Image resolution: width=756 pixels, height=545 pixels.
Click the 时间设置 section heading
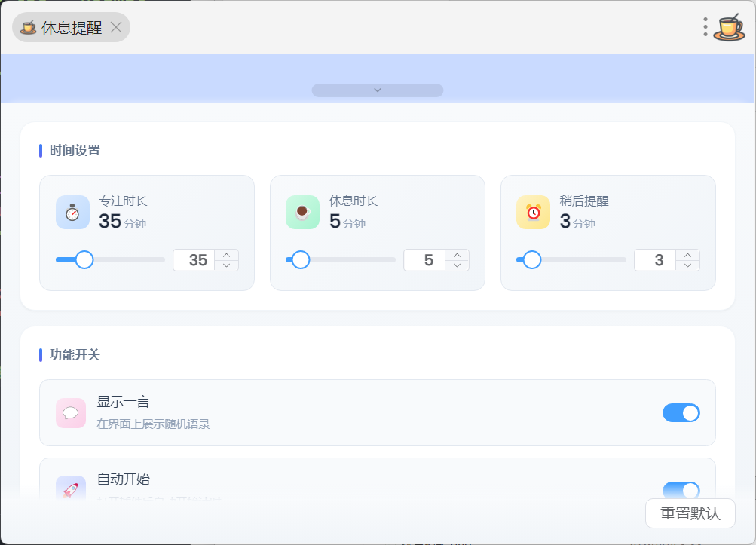tap(75, 151)
